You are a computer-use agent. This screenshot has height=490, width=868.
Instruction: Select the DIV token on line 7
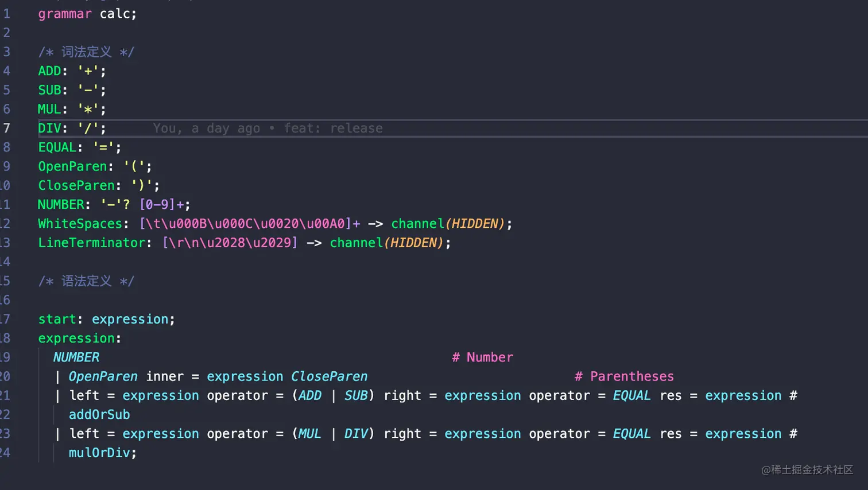48,128
